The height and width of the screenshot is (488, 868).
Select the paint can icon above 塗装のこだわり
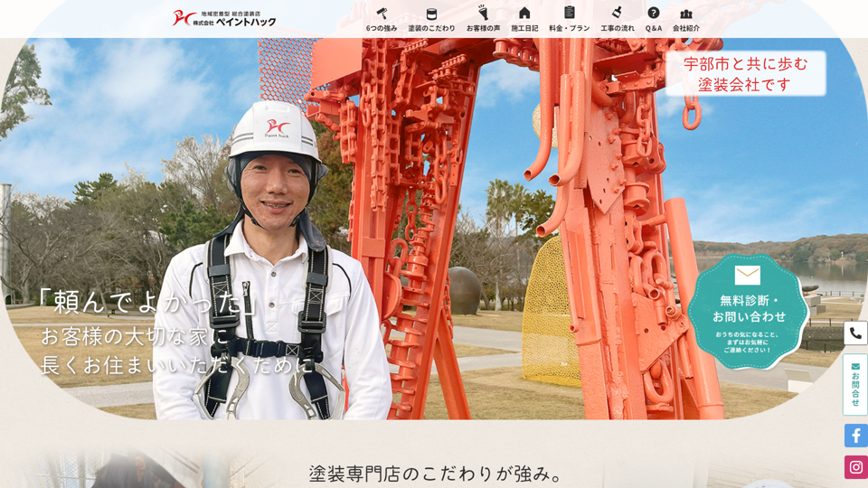(431, 13)
